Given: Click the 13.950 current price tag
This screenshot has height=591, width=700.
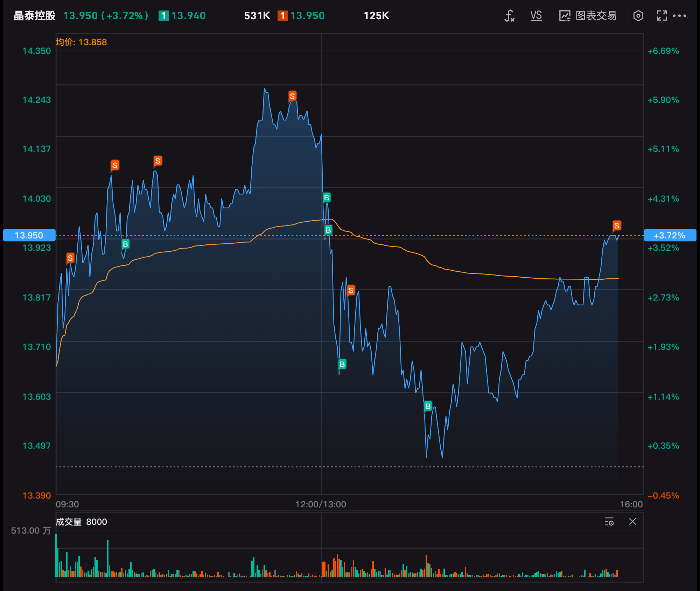Looking at the screenshot, I should (29, 235).
